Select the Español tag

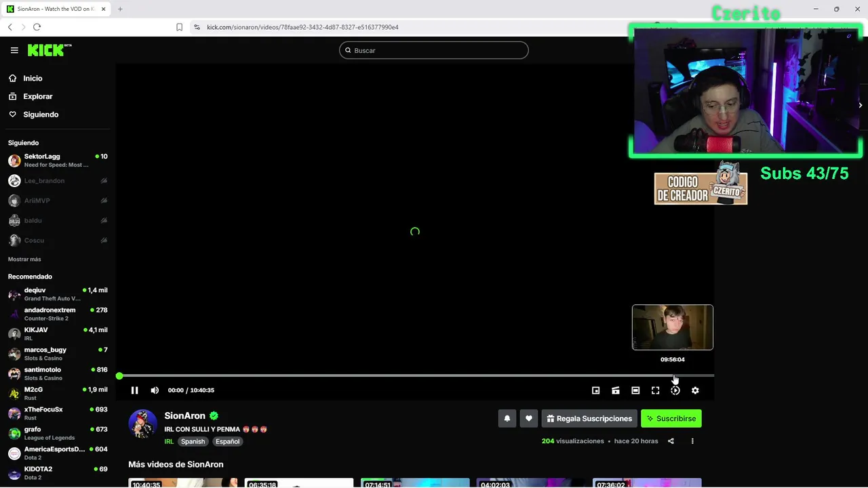[227, 441]
